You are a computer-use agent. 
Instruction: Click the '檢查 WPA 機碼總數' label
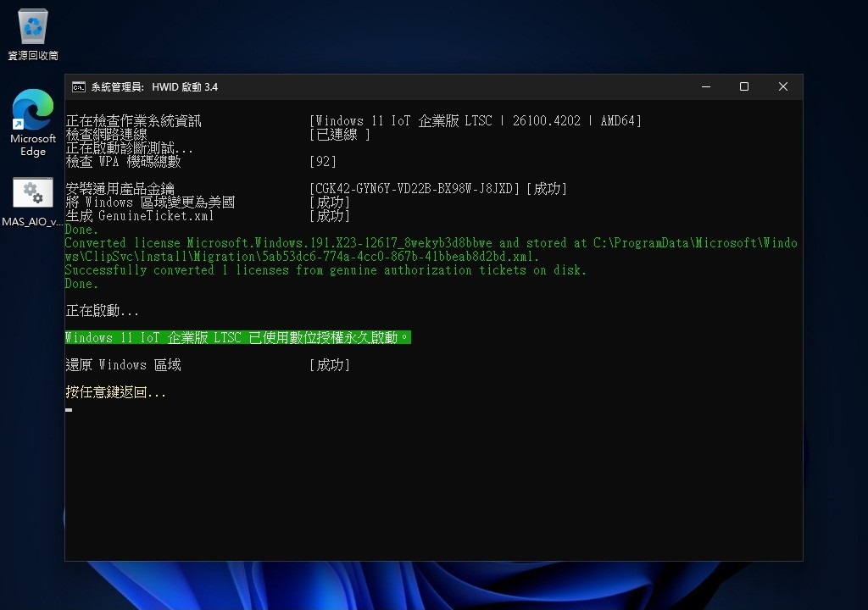coord(124,162)
